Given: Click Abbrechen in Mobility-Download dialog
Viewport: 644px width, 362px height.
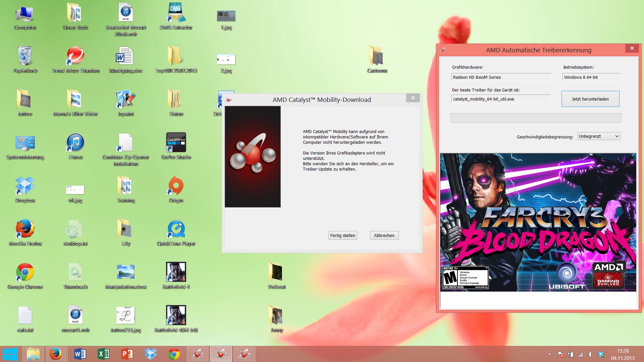Looking at the screenshot, I should pos(384,235).
